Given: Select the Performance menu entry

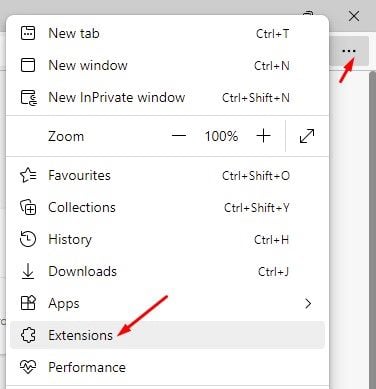Looking at the screenshot, I should click(167, 367).
